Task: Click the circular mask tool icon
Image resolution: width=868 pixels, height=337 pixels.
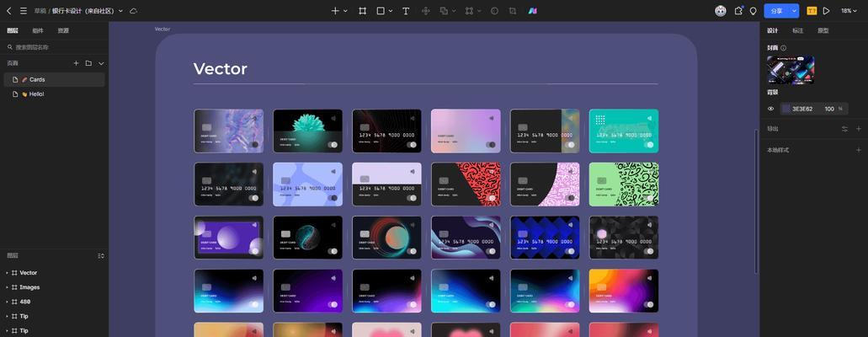Action: [494, 10]
